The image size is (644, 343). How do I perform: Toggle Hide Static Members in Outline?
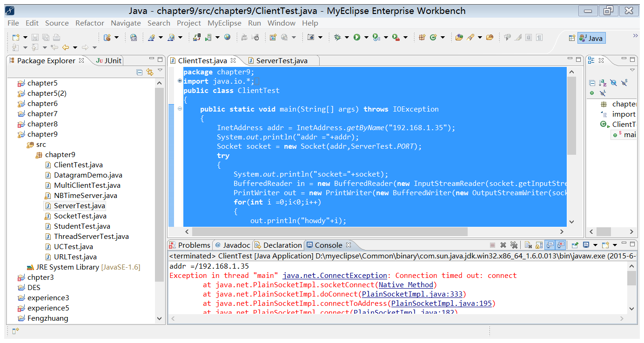tap(624, 83)
